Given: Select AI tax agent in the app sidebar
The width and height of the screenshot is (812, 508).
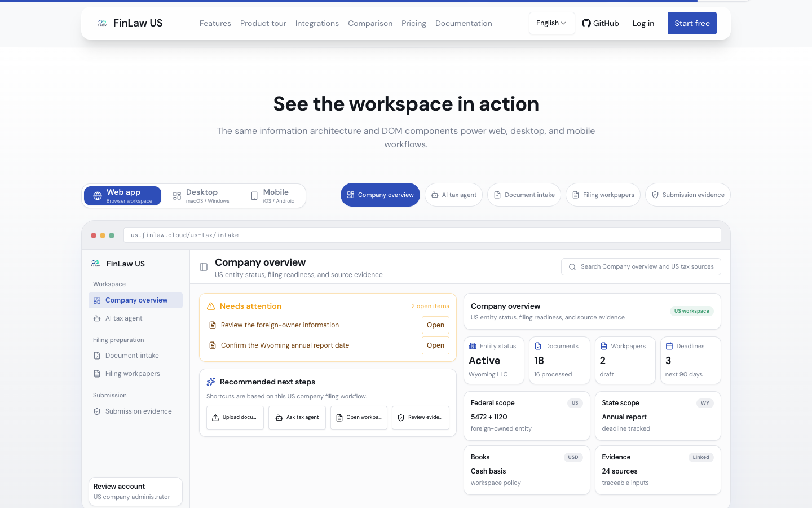Looking at the screenshot, I should pyautogui.click(x=135, y=318).
